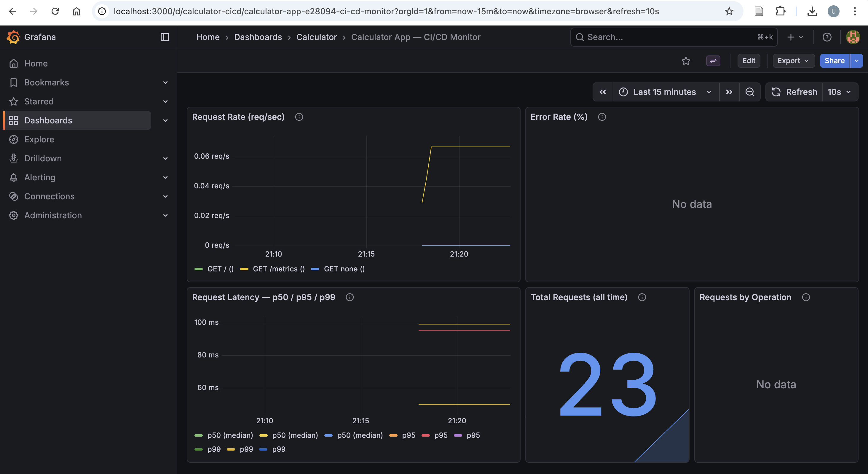Click the Edit dashboard button

click(x=749, y=61)
